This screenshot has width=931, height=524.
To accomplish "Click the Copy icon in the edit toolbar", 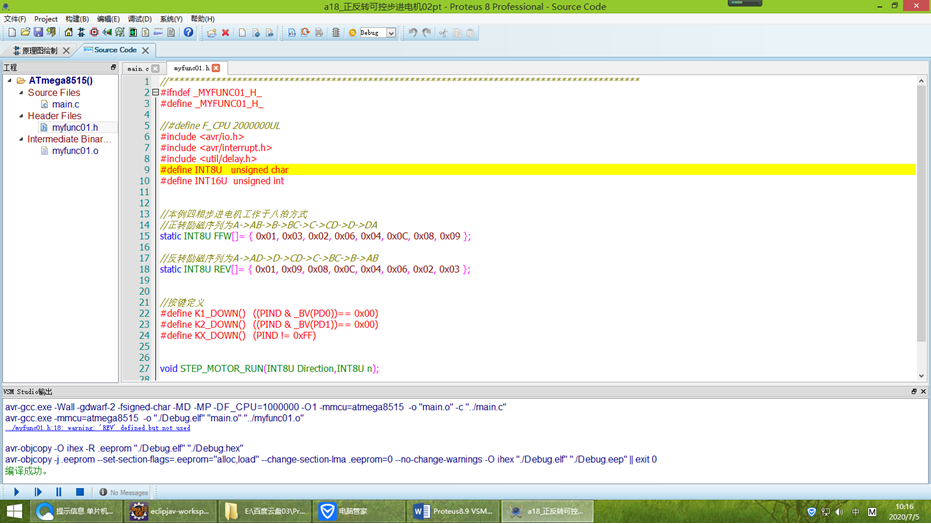I will point(457,33).
